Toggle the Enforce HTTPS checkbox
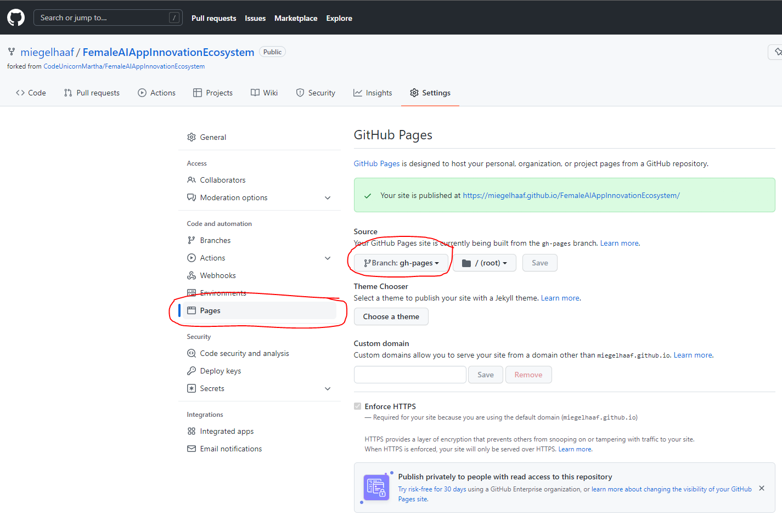The width and height of the screenshot is (782, 532). click(358, 406)
